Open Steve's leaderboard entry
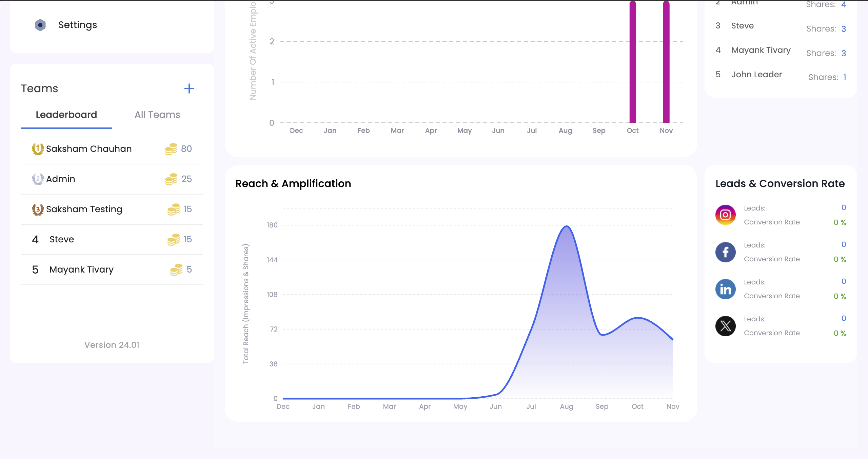The height and width of the screenshot is (459, 868). pos(62,240)
